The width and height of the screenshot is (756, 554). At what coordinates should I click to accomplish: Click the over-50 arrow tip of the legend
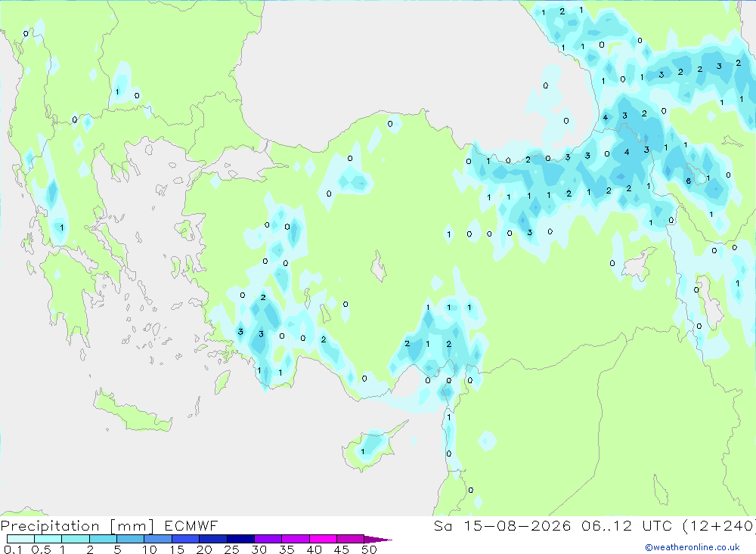click(379, 540)
